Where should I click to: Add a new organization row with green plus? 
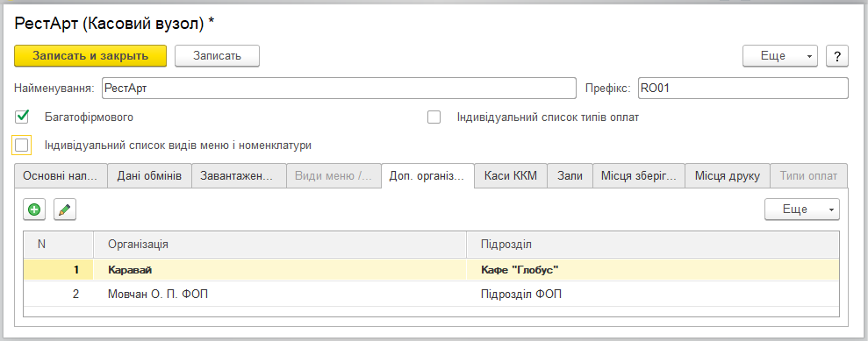(34, 210)
